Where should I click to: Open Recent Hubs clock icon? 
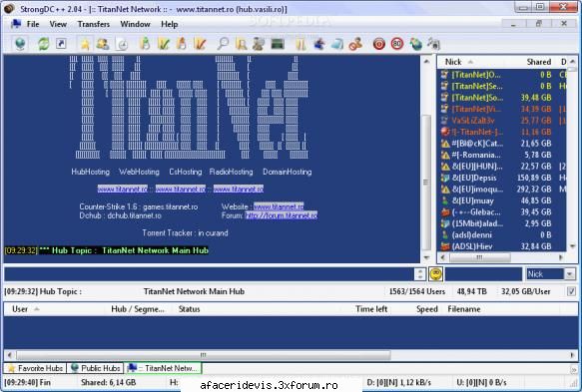pyautogui.click(x=122, y=44)
